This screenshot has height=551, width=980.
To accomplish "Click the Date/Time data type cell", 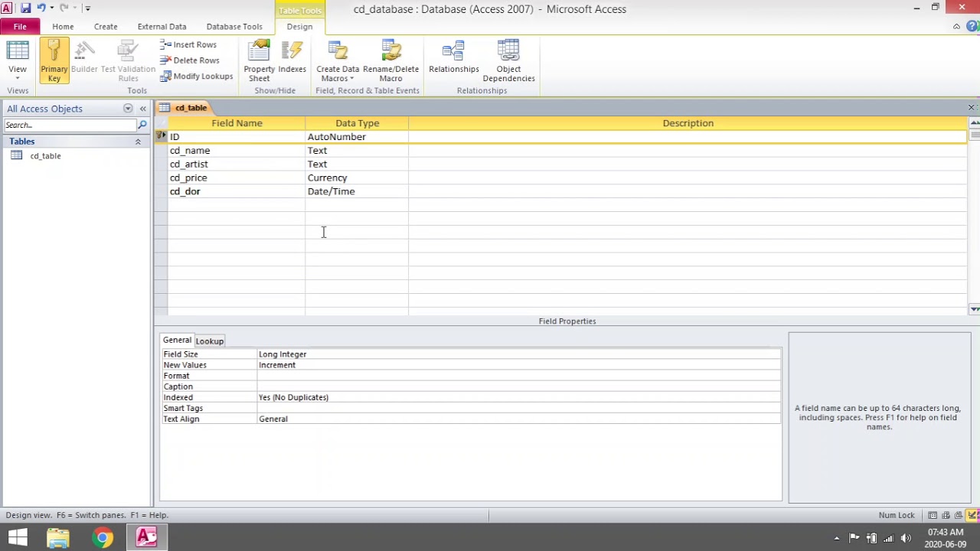I will [357, 192].
